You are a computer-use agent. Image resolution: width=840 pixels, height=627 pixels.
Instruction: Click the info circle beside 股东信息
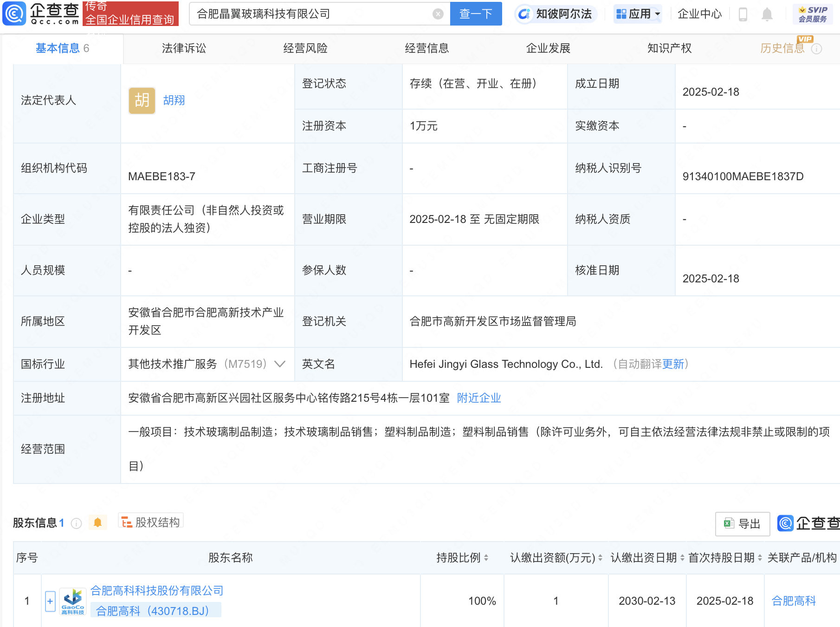coord(76,522)
